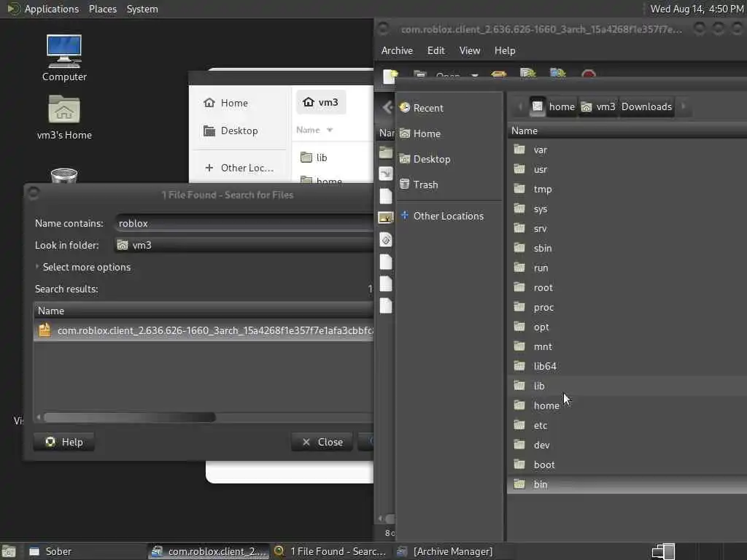Open the System menu in top panel
The width and height of the screenshot is (747, 560).
pyautogui.click(x=142, y=9)
